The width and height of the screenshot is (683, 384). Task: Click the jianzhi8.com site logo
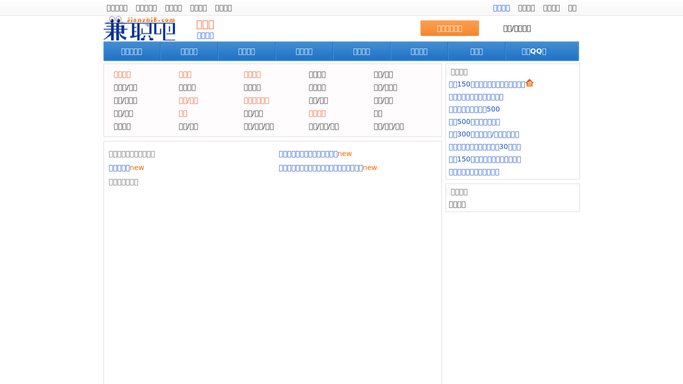(139, 29)
